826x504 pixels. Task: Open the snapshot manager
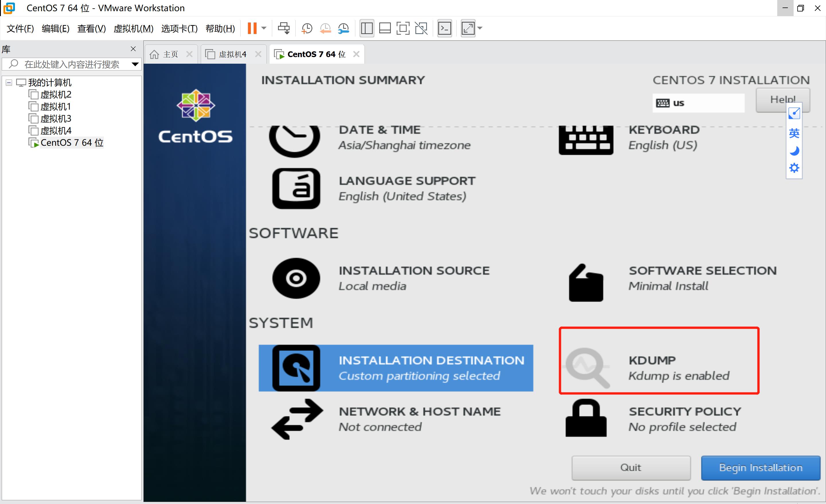point(344,28)
